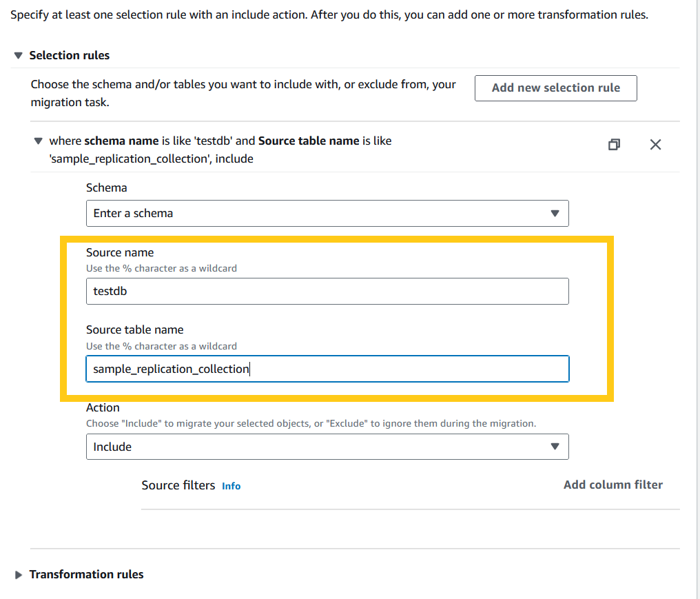Open the Action dropdown showing Include
700x599 pixels.
click(327, 447)
